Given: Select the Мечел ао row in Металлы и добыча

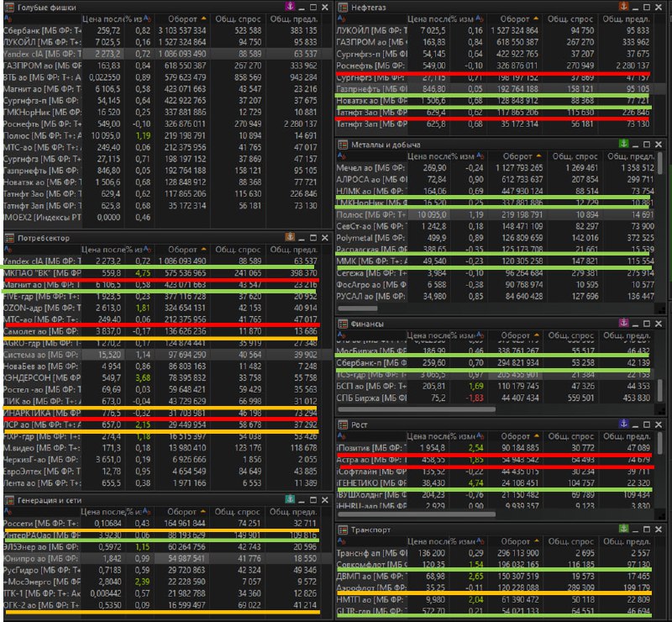Looking at the screenshot, I should tap(496, 168).
